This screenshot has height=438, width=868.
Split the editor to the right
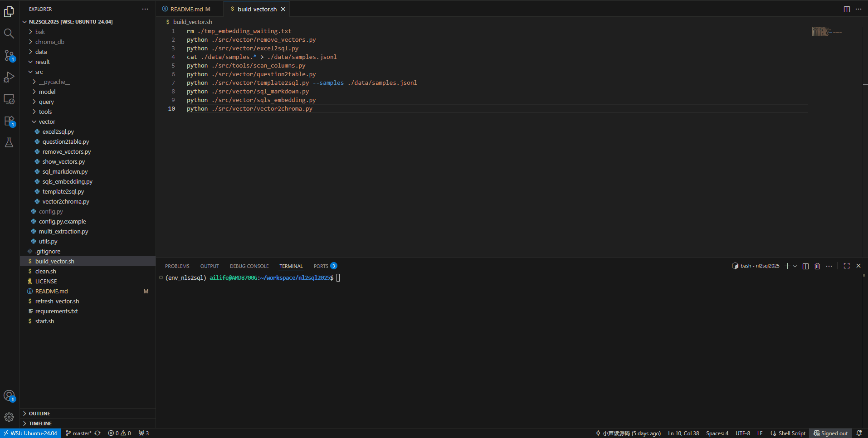point(847,9)
